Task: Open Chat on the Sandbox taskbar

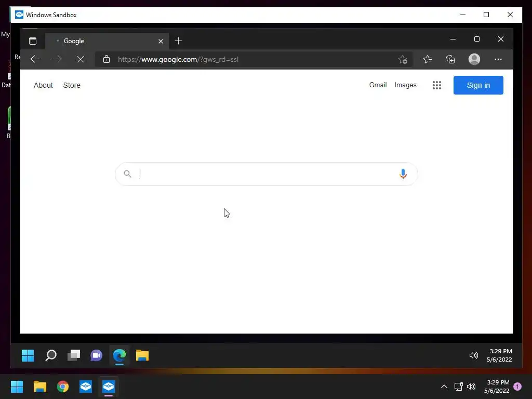Action: click(x=96, y=355)
